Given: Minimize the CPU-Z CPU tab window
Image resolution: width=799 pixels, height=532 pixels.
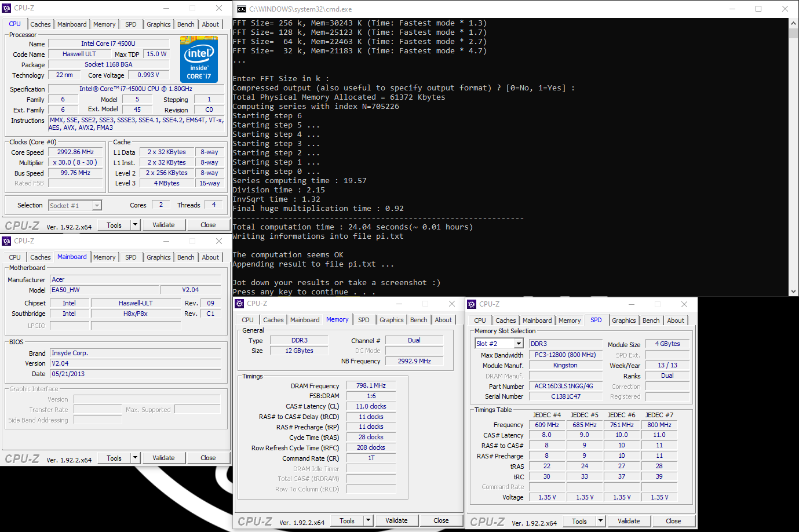Looking at the screenshot, I should click(166, 8).
